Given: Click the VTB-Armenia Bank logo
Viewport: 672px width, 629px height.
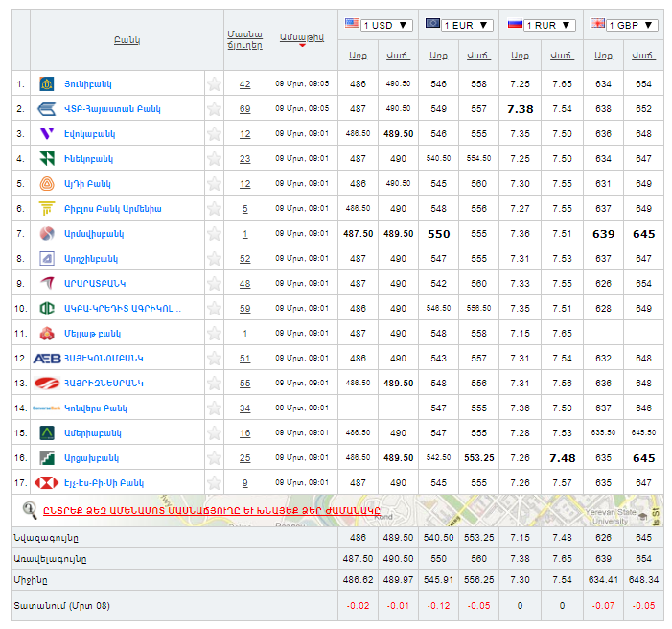Looking at the screenshot, I should tap(46, 109).
